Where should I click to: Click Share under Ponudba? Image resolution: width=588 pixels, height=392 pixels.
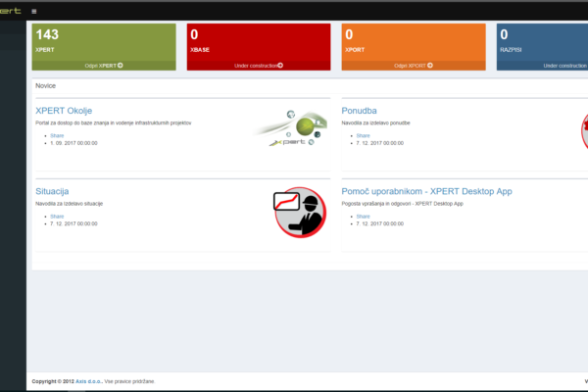[x=363, y=136]
